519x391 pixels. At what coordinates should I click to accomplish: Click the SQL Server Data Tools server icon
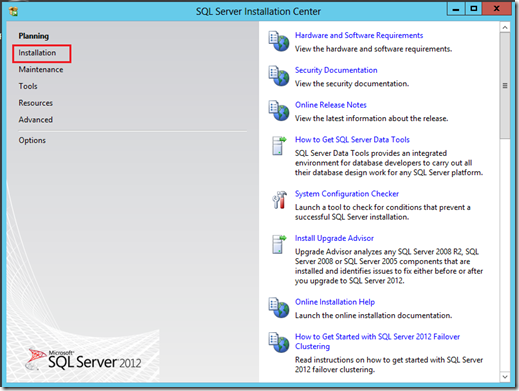coord(279,146)
